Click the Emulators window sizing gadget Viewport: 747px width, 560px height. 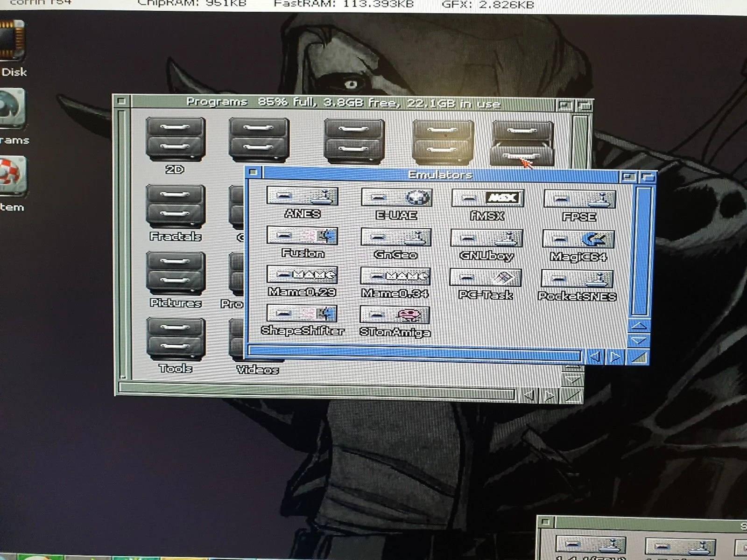click(638, 357)
